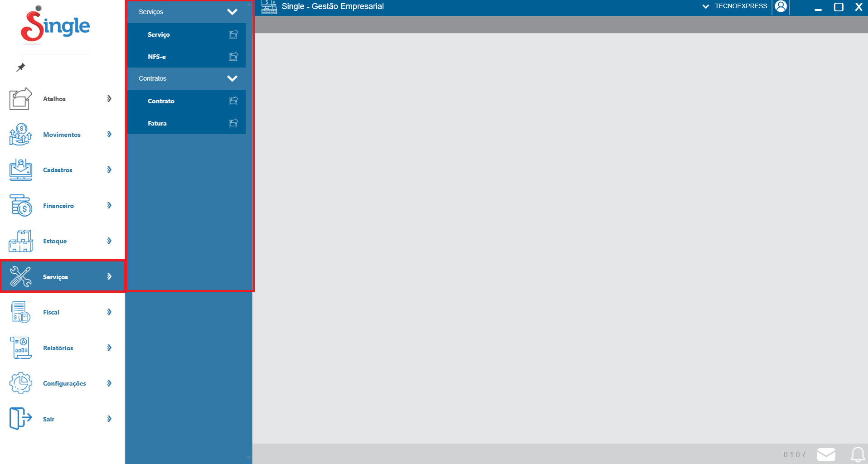Open the Configurações gear icon

20,383
